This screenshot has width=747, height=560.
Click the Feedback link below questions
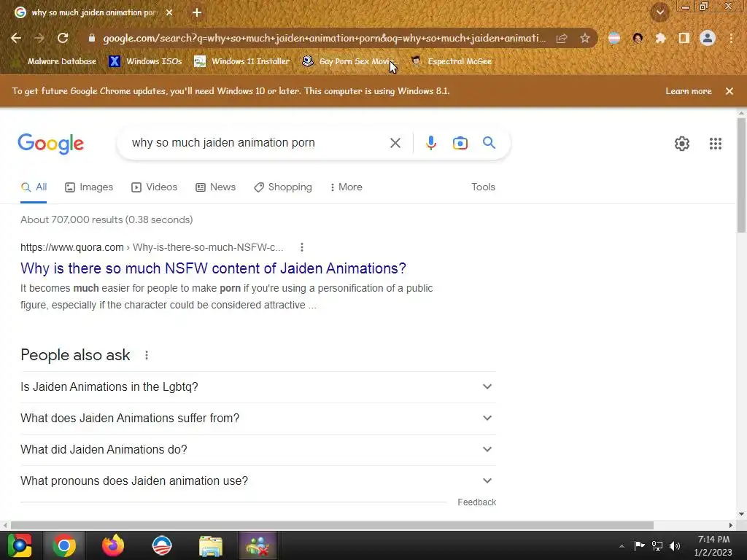476,502
